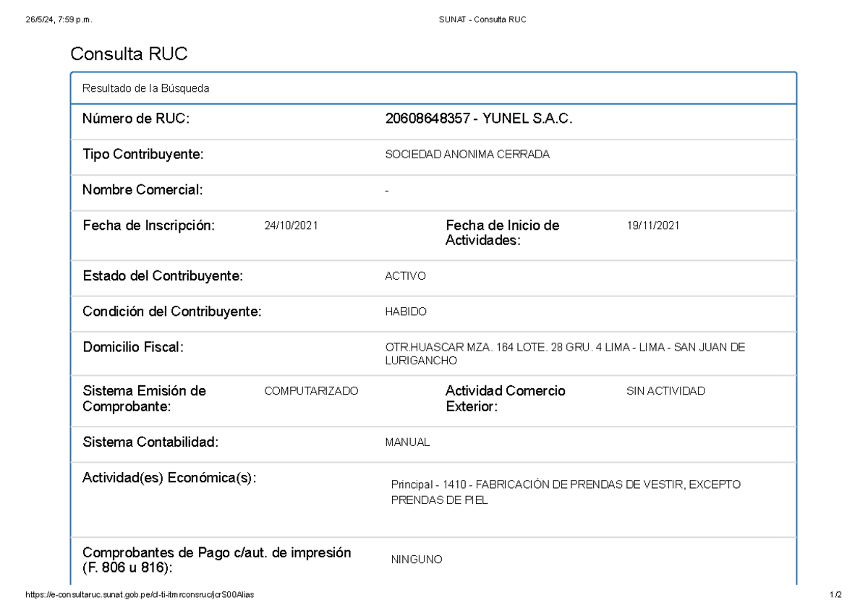
Task: Click the YUNEL S.A.C. company name
Action: (x=526, y=119)
